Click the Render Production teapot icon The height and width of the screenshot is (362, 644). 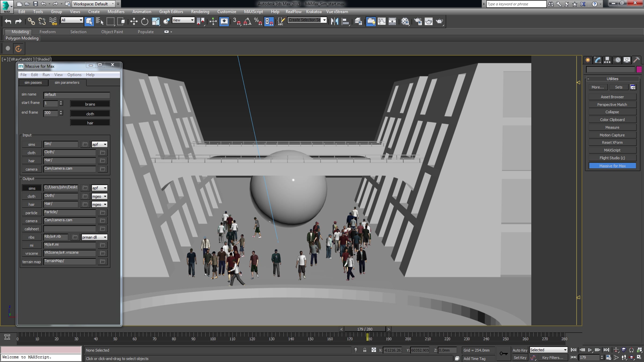(x=440, y=21)
